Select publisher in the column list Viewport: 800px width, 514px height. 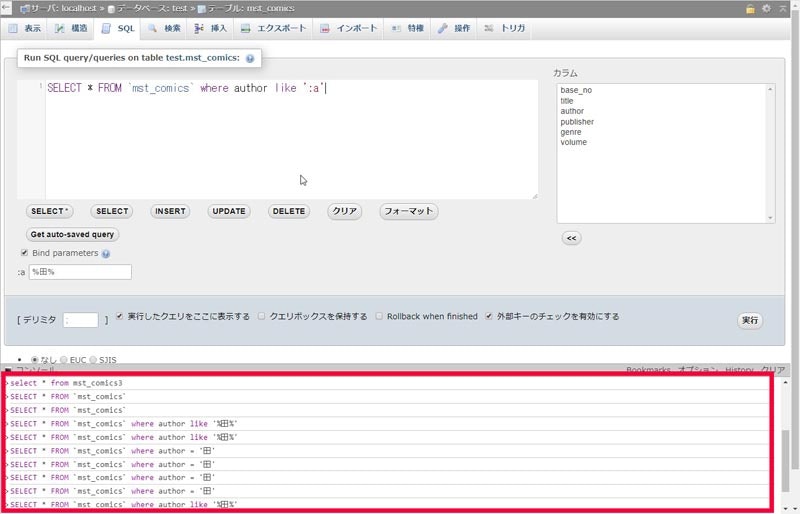[577, 122]
